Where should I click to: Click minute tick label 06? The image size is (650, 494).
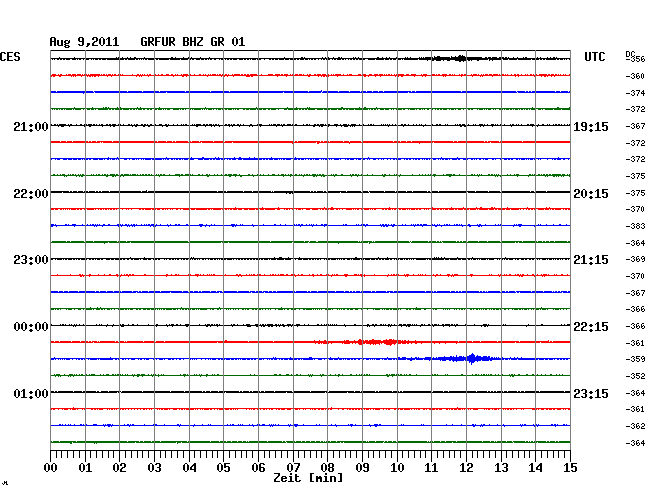258,468
